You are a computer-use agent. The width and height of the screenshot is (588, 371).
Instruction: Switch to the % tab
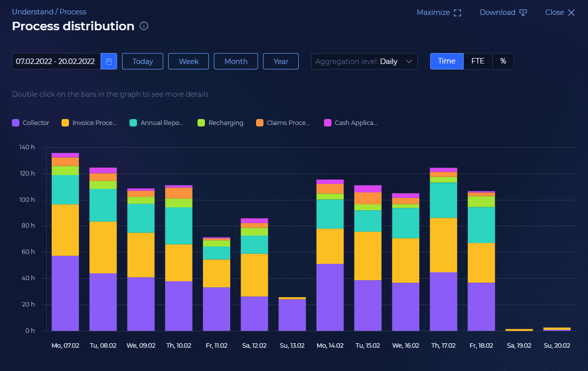coord(503,61)
